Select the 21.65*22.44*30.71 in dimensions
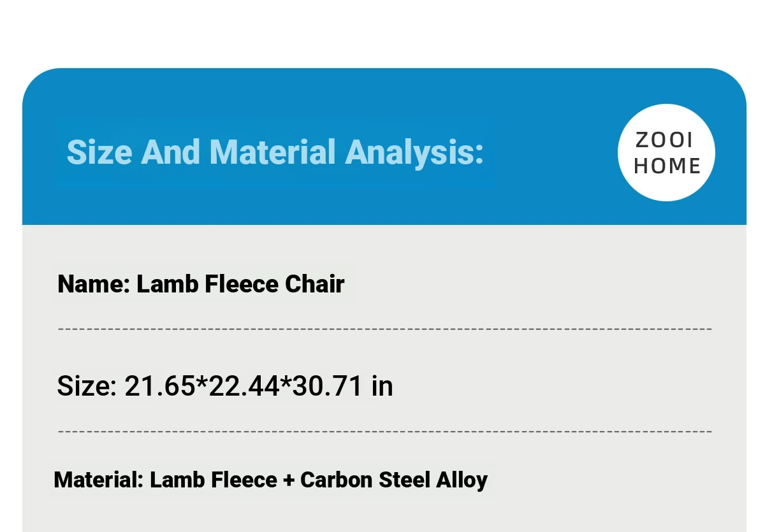 coord(258,386)
